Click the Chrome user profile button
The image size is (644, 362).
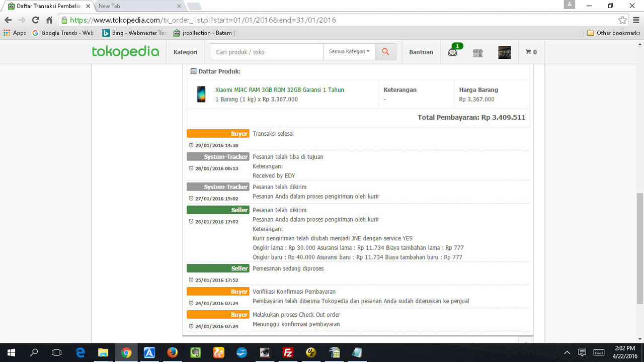tap(569, 5)
